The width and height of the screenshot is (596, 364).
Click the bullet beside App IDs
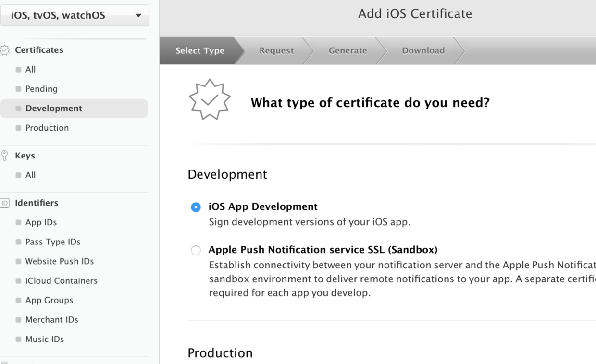[18, 222]
